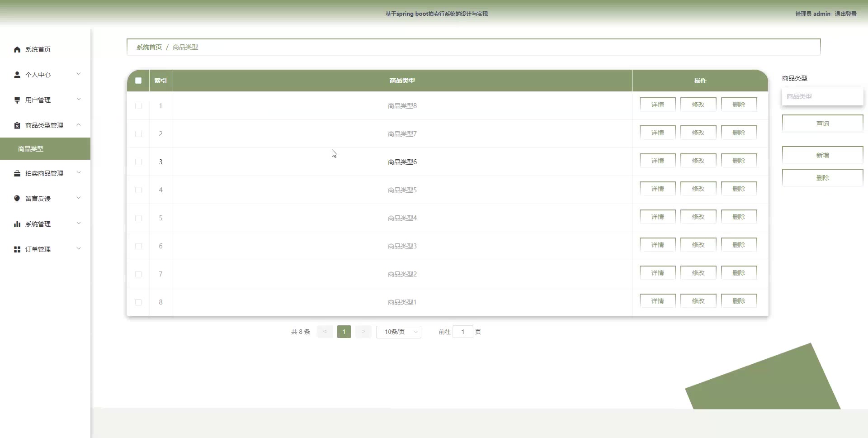
Task: Click the 商品类型6 cell text
Action: point(402,162)
